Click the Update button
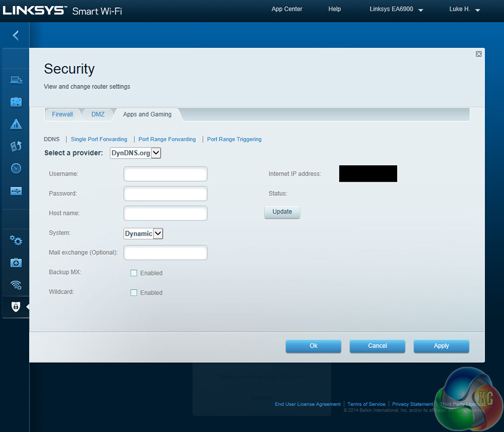The width and height of the screenshot is (504, 432). pos(282,212)
